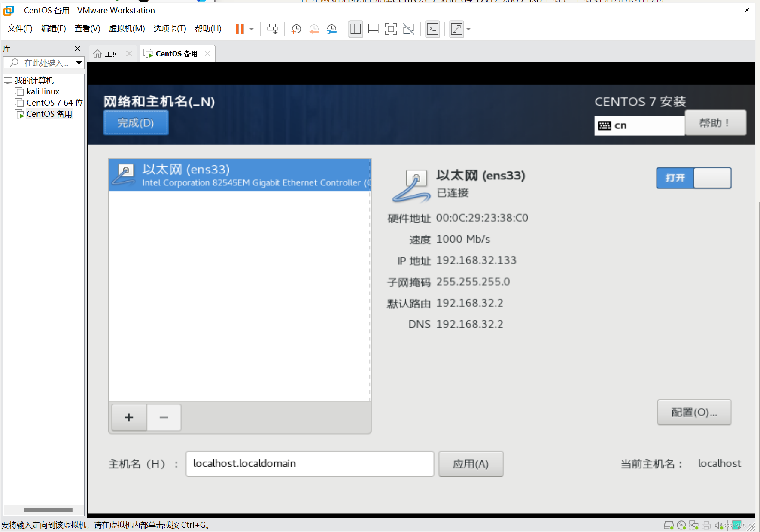Remove the selected network device with minus

pyautogui.click(x=164, y=417)
